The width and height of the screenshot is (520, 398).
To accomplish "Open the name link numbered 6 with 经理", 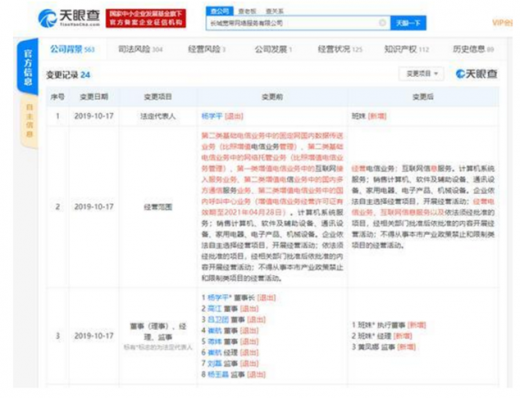I will tap(214, 352).
